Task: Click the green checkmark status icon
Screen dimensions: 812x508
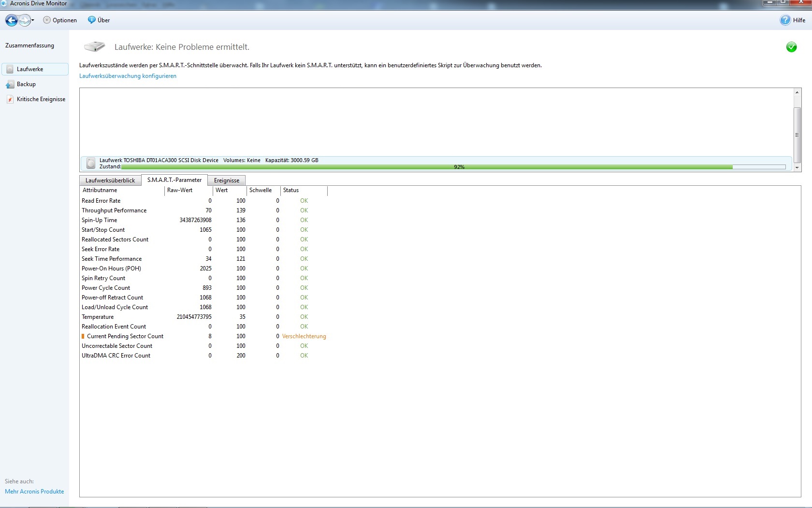Action: tap(791, 47)
